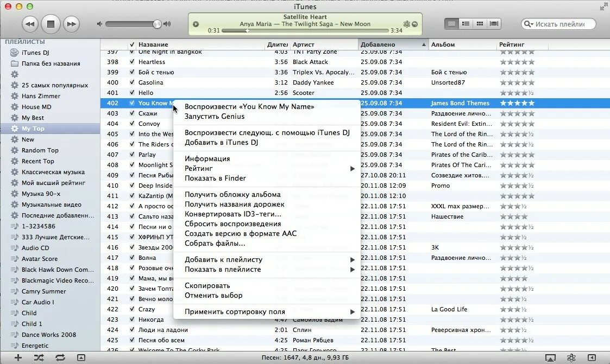The height and width of the screenshot is (364, 610).
Task: Uncheck the Convoy track checkbox
Action: point(132,124)
